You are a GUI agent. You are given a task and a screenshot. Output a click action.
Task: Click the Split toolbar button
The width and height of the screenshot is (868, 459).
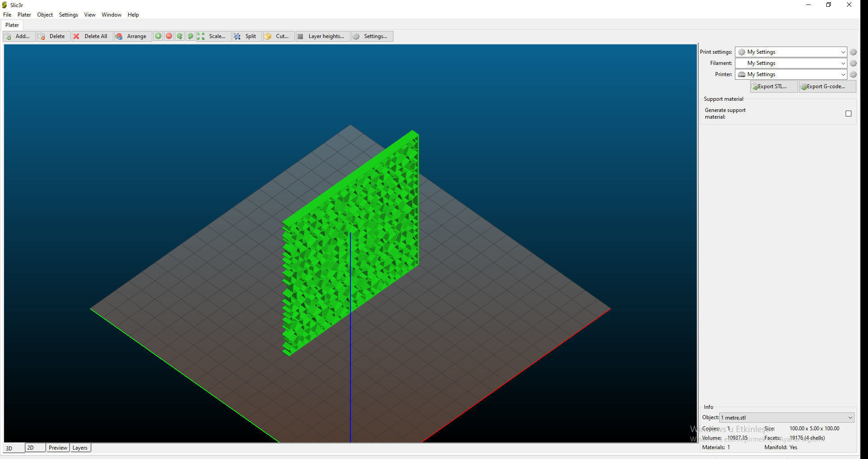coord(246,36)
